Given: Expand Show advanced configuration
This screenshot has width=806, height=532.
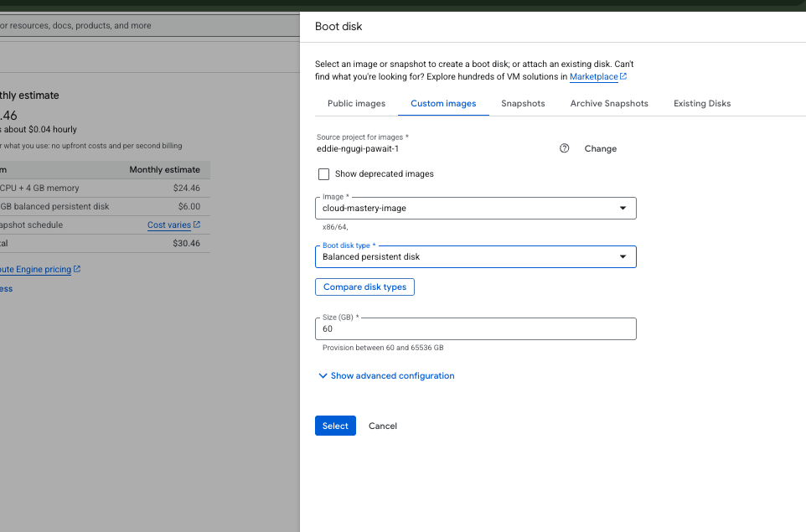Looking at the screenshot, I should coord(386,375).
